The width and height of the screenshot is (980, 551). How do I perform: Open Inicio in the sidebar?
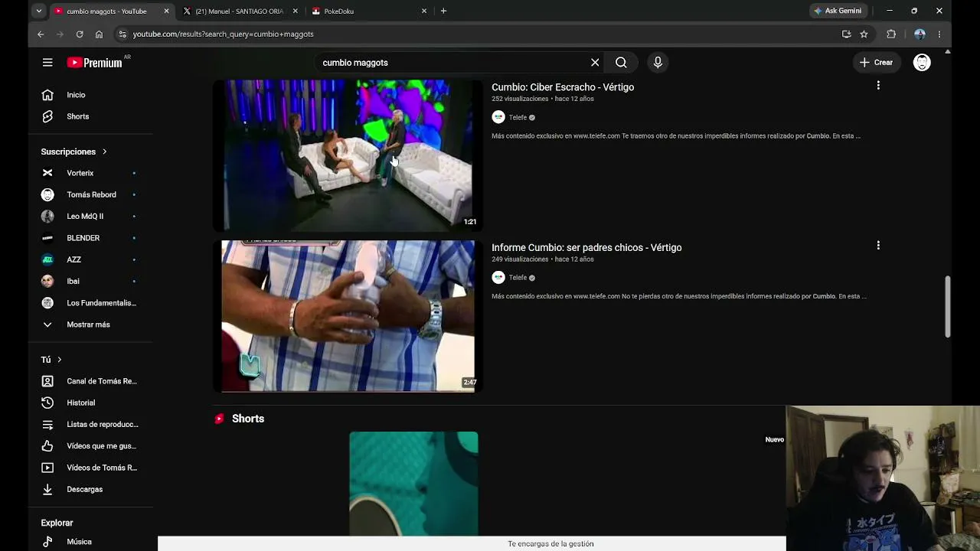[77, 95]
